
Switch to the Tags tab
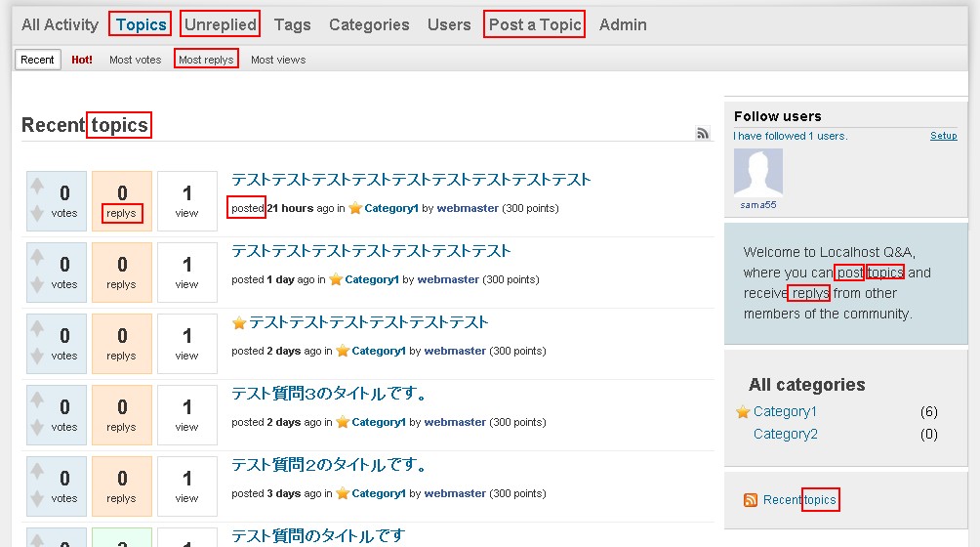click(292, 24)
